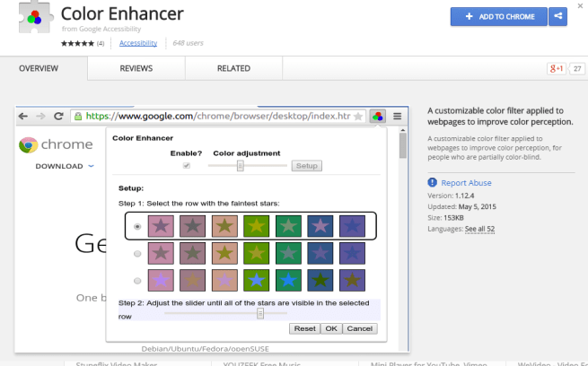Click the share icon beside Add to Chrome

pos(558,16)
